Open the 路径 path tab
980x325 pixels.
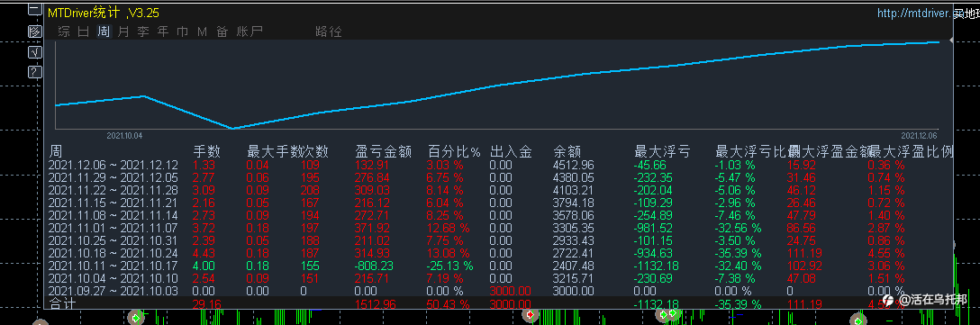coord(329,32)
